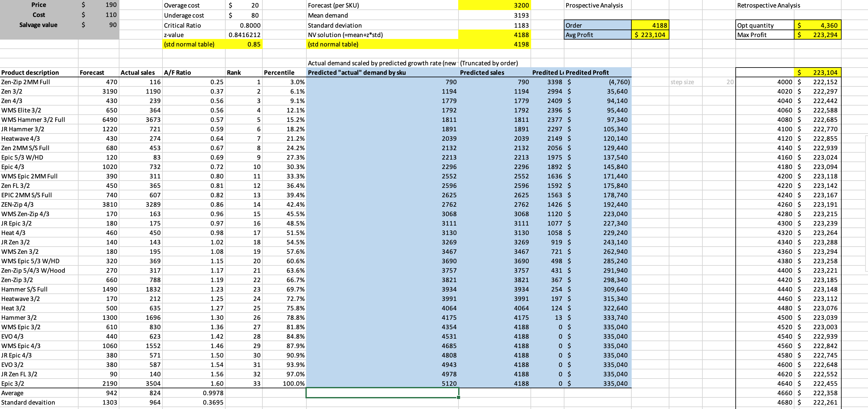The image size is (868, 409).
Task: Select the Avg Profit value $223,104
Action: pyautogui.click(x=650, y=35)
